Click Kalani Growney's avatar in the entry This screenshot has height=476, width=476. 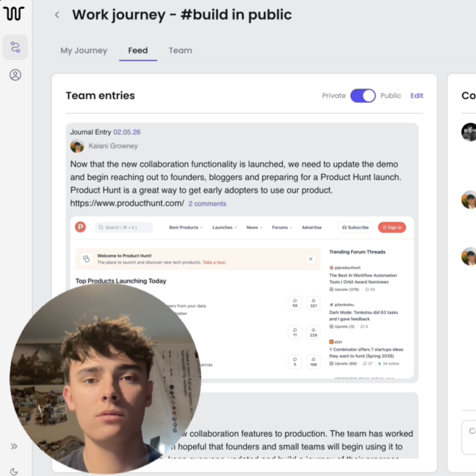pos(77,146)
